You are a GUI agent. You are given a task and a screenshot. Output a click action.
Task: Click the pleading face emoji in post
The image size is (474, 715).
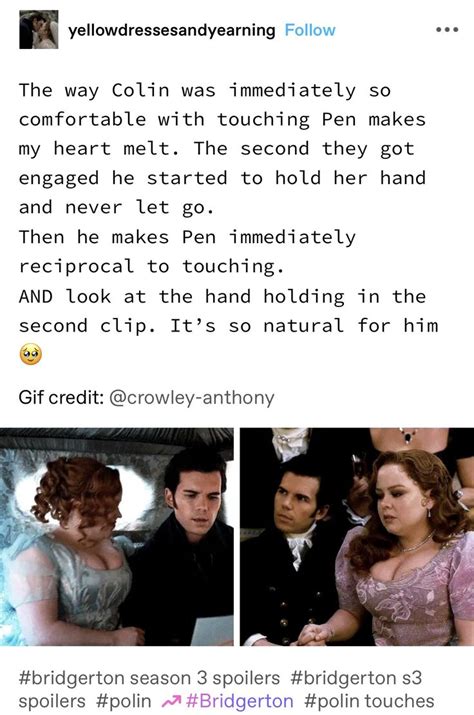pos(31,354)
